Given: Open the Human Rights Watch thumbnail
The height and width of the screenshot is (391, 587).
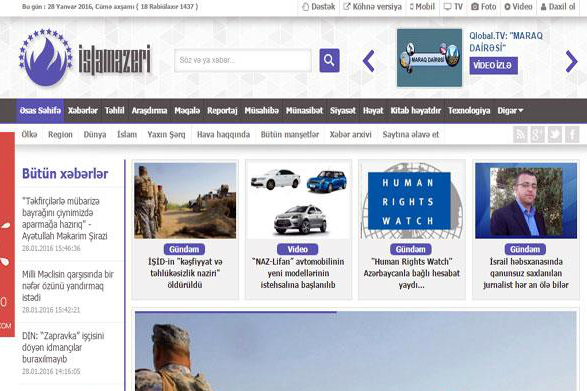Looking at the screenshot, I should 412,200.
